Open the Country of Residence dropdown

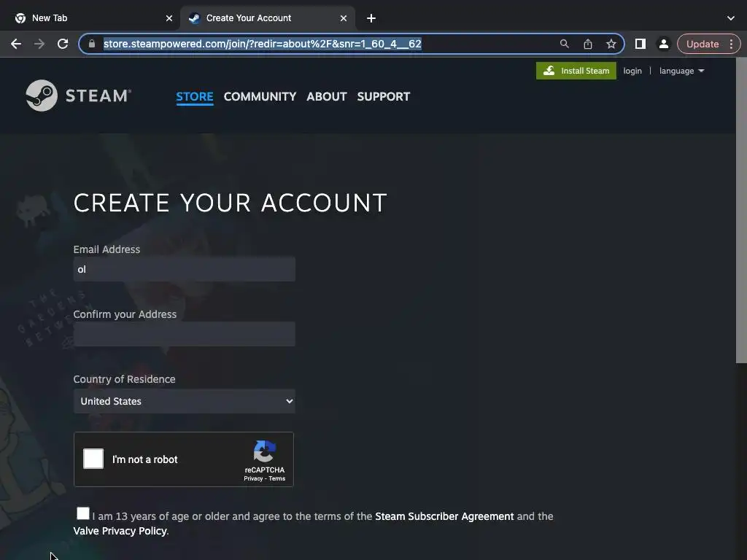[x=185, y=401]
